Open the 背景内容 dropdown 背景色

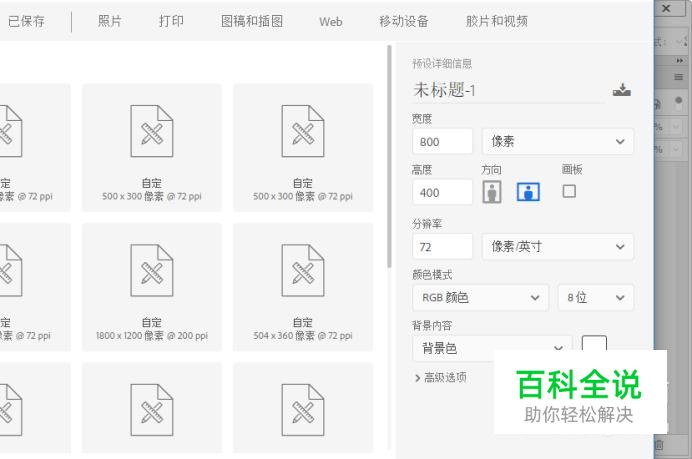(492, 349)
